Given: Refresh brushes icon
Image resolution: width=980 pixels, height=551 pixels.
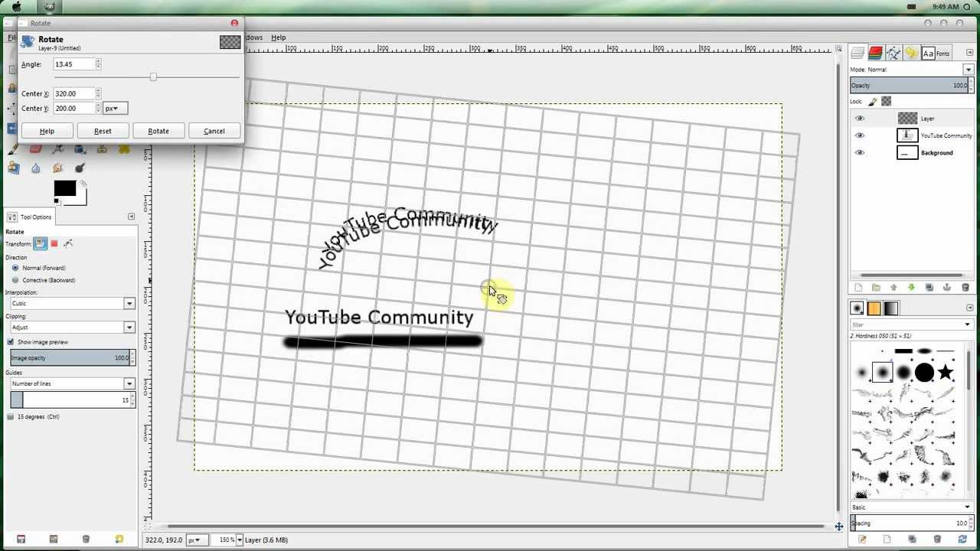Looking at the screenshot, I should point(962,540).
